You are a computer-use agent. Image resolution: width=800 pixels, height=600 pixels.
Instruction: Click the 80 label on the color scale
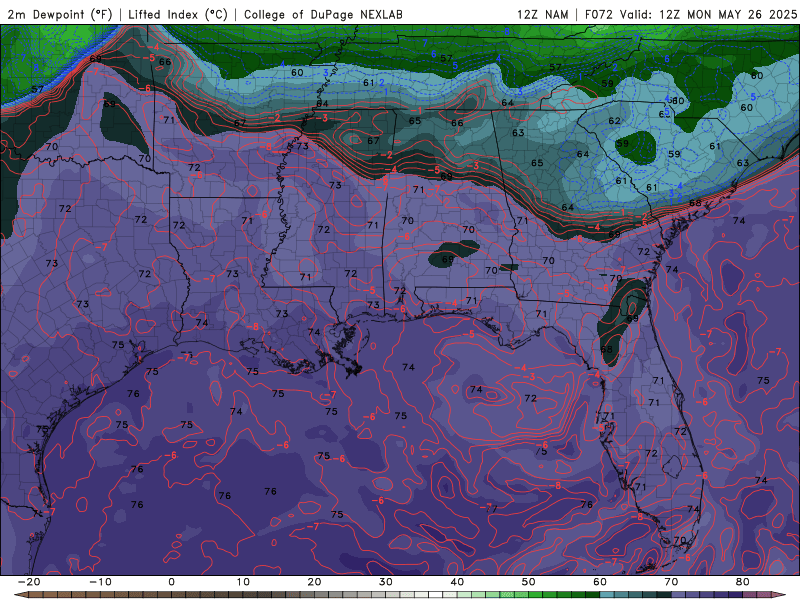743,582
